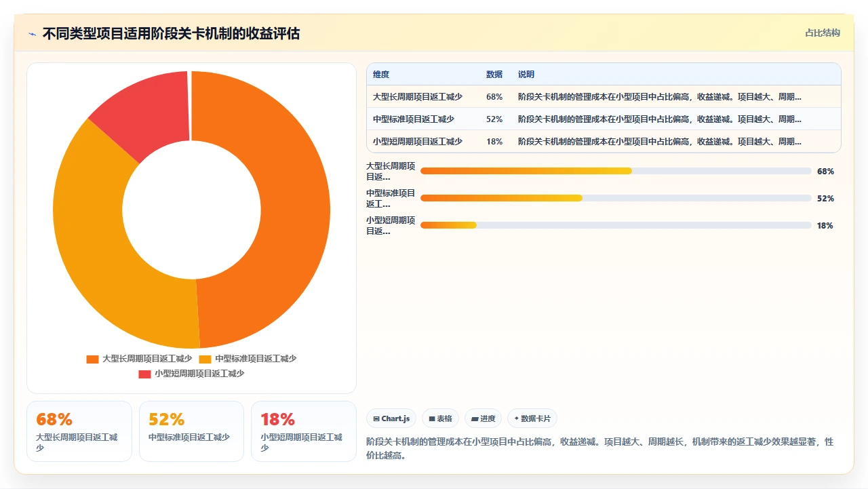Click the summary paragraph below the tags
The width and height of the screenshot is (868, 489).
point(600,448)
